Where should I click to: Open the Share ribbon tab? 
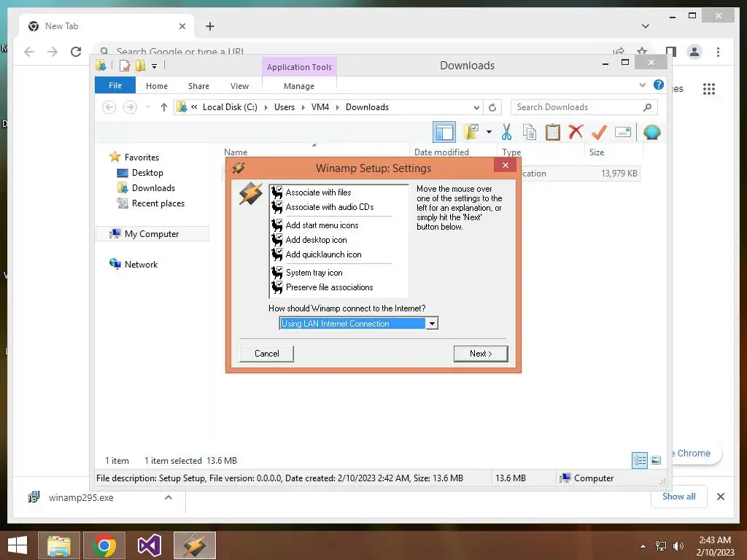coord(198,86)
